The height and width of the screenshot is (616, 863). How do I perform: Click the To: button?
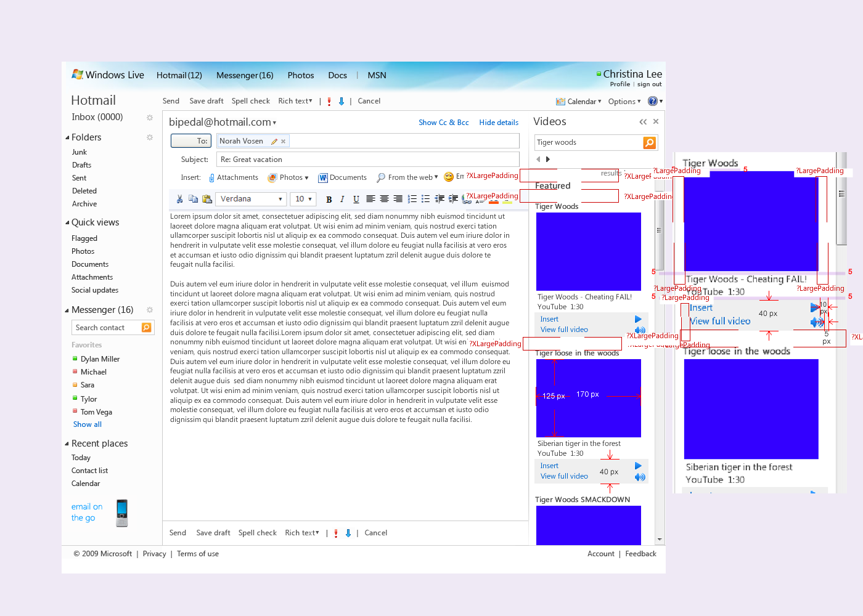[191, 141]
